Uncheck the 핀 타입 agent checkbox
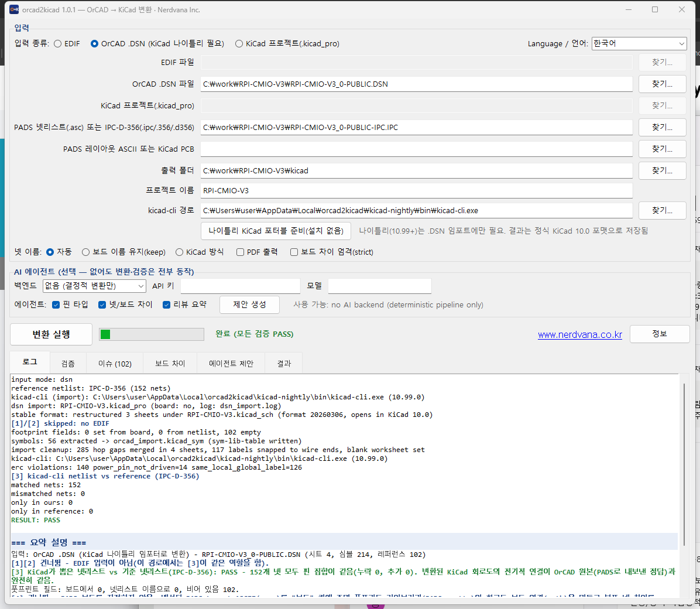The image size is (700, 609). coord(56,304)
